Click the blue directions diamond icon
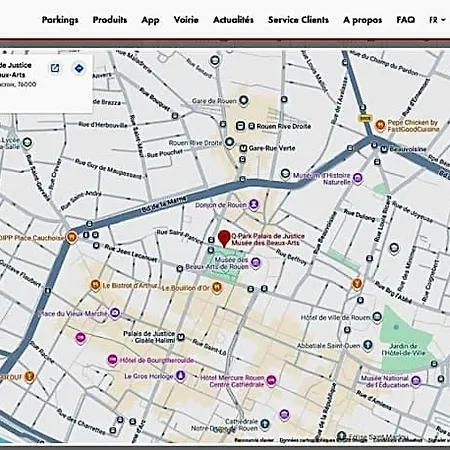Viewport: 450px width, 450px height. tap(79, 68)
